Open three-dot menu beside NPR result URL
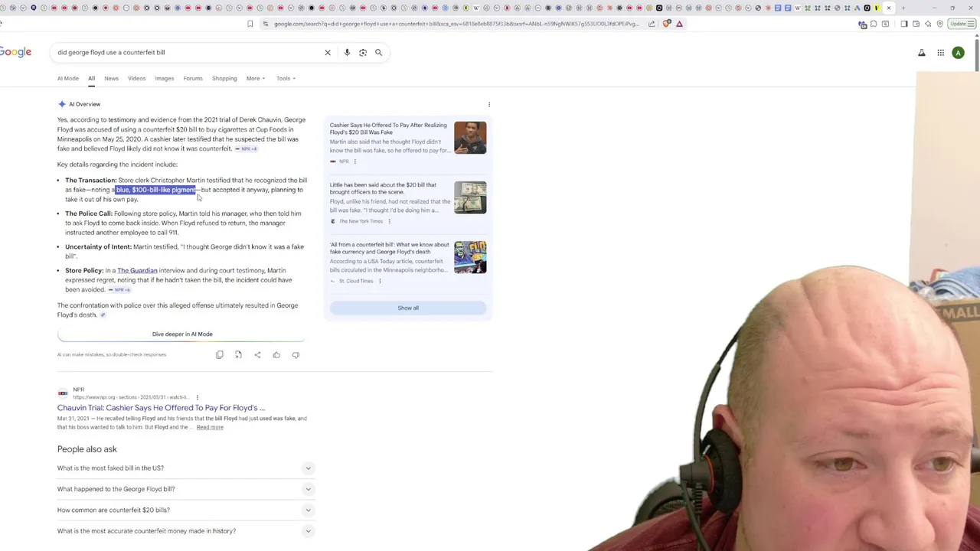Screen dimensions: 980x551 click(x=198, y=397)
